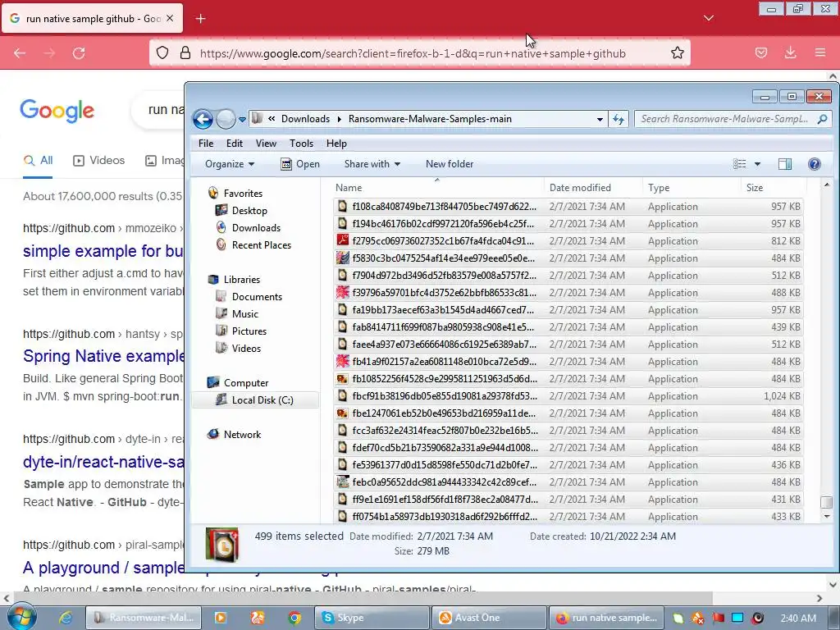Switch to Google Videos results tab
840x630 pixels.
coord(98,160)
